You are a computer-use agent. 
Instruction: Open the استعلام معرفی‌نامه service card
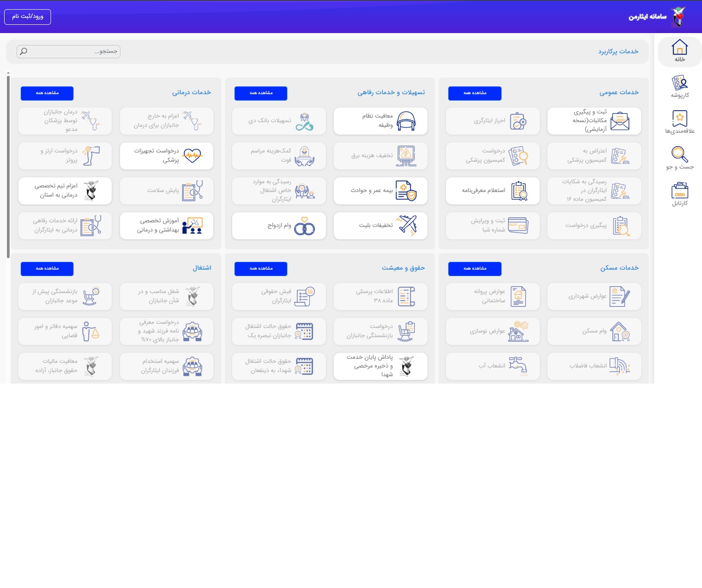click(492, 191)
